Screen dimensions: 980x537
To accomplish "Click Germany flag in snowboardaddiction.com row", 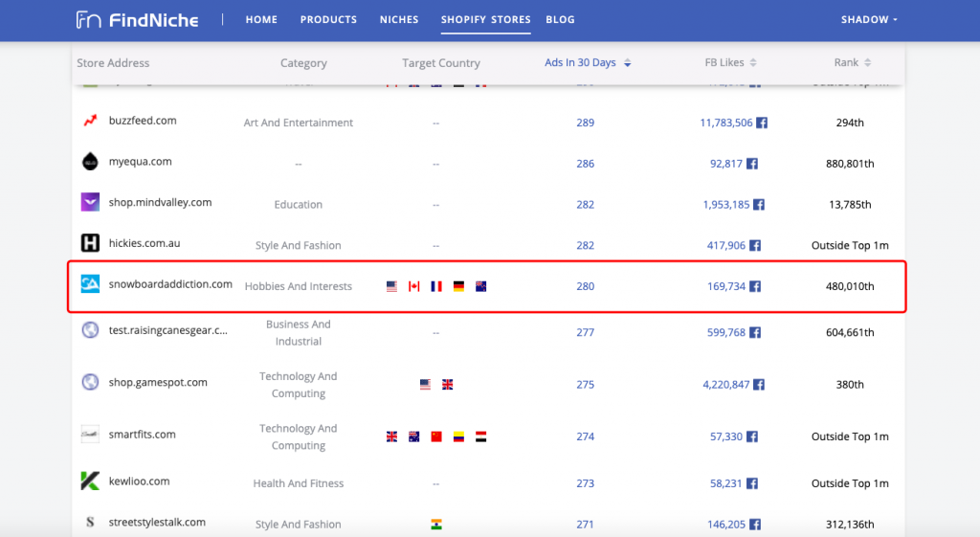I will [458, 286].
